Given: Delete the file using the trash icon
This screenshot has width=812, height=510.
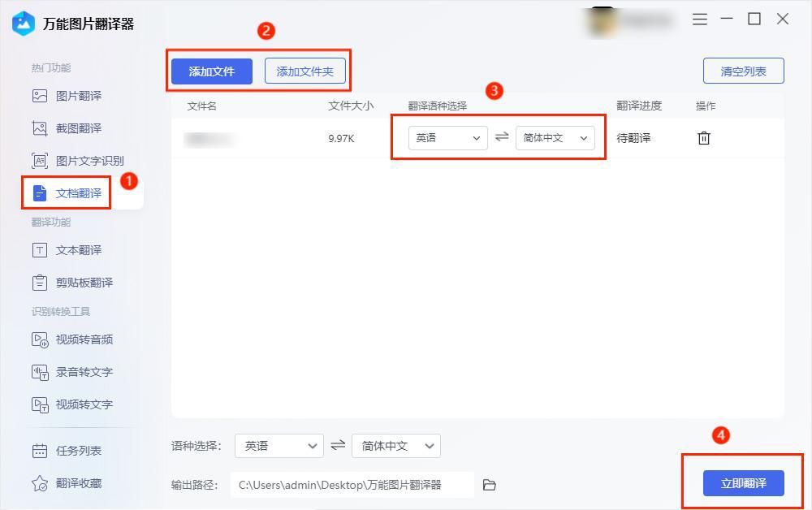Looking at the screenshot, I should point(703,138).
